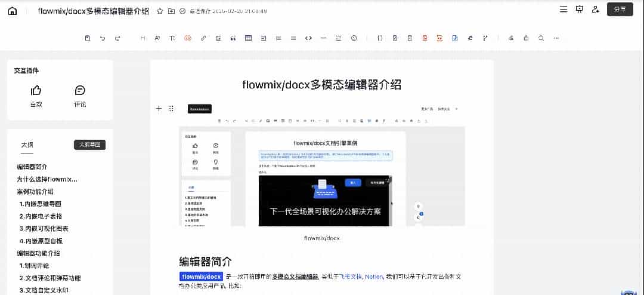Click the blue document file icon
The height and width of the screenshot is (295, 644).
pos(455,38)
